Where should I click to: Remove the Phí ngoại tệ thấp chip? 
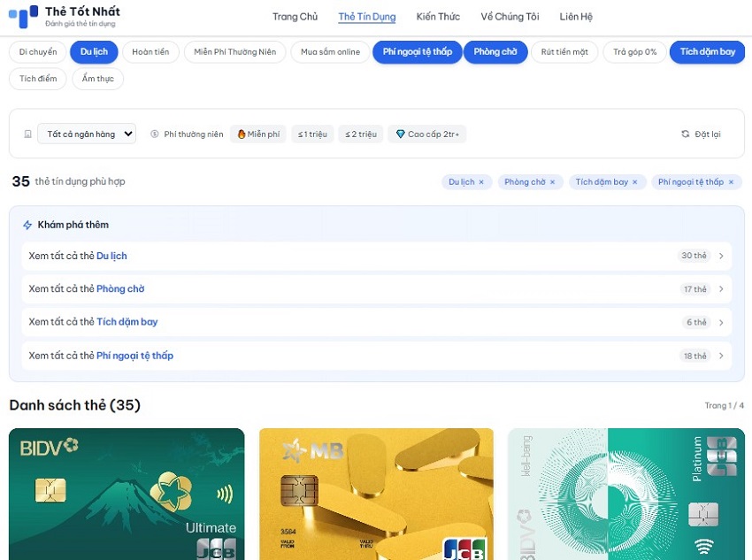(731, 182)
